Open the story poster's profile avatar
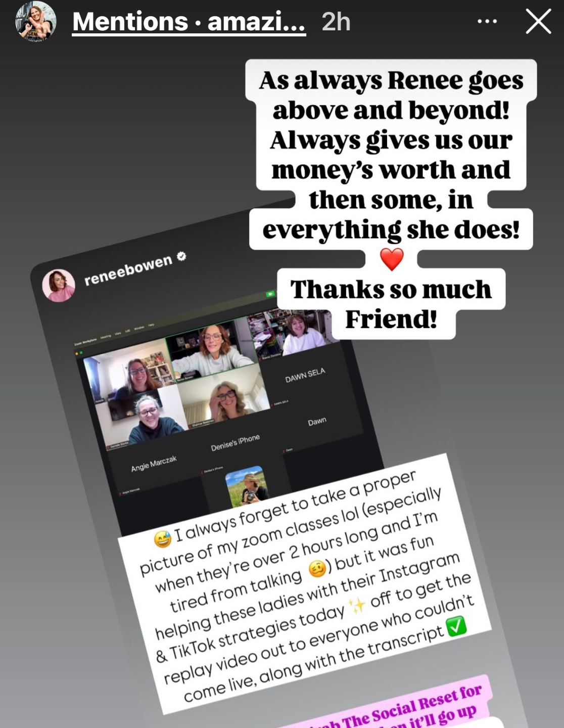The width and height of the screenshot is (564, 728). 35,22
